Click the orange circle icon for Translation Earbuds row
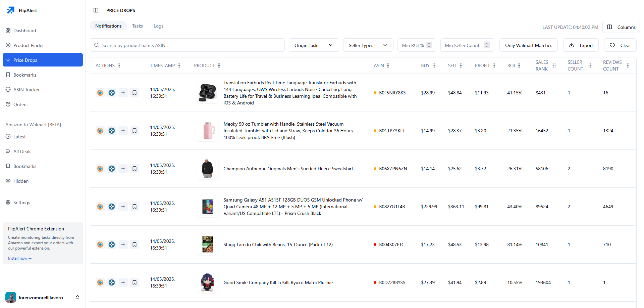 coord(100,93)
